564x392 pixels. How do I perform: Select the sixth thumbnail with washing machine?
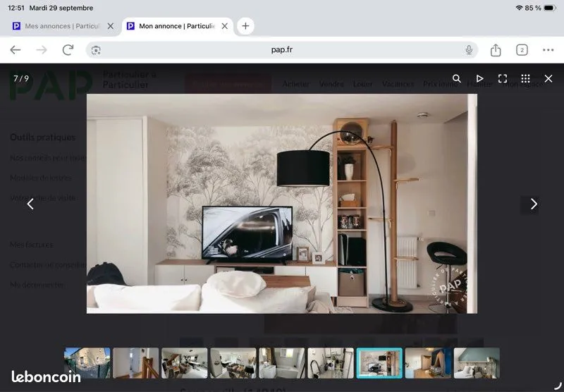[x=331, y=363]
